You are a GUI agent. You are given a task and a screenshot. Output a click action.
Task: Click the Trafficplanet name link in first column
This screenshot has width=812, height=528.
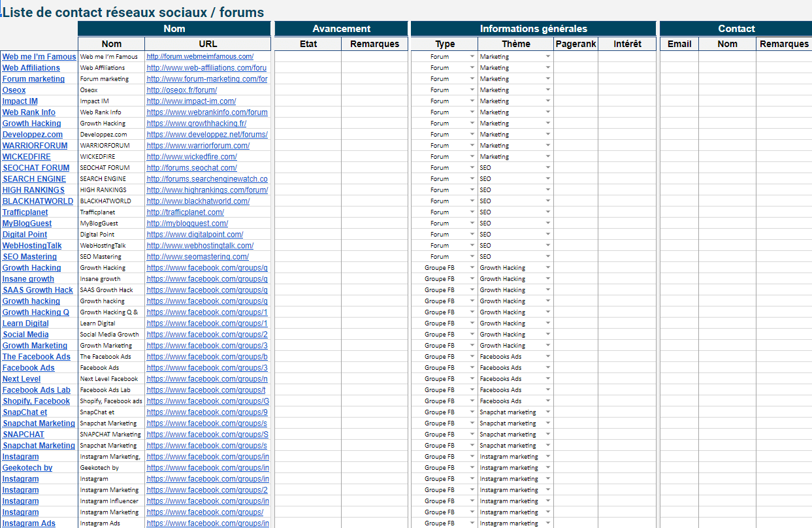(25, 212)
